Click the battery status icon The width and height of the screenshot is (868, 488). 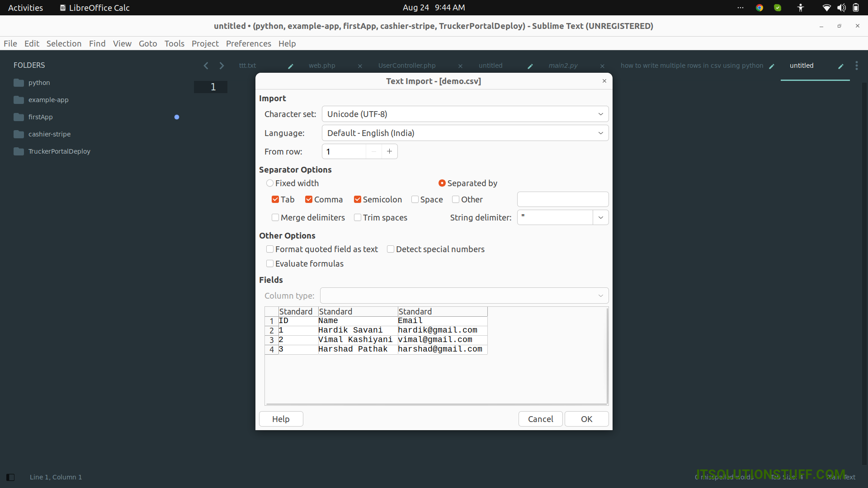pyautogui.click(x=856, y=8)
